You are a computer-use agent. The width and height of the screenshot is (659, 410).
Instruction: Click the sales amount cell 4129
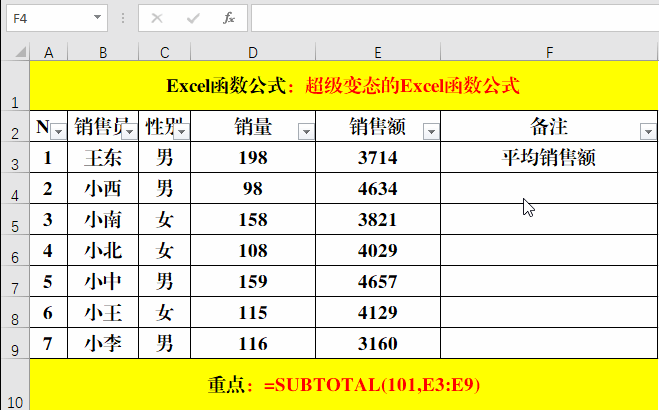point(378,312)
